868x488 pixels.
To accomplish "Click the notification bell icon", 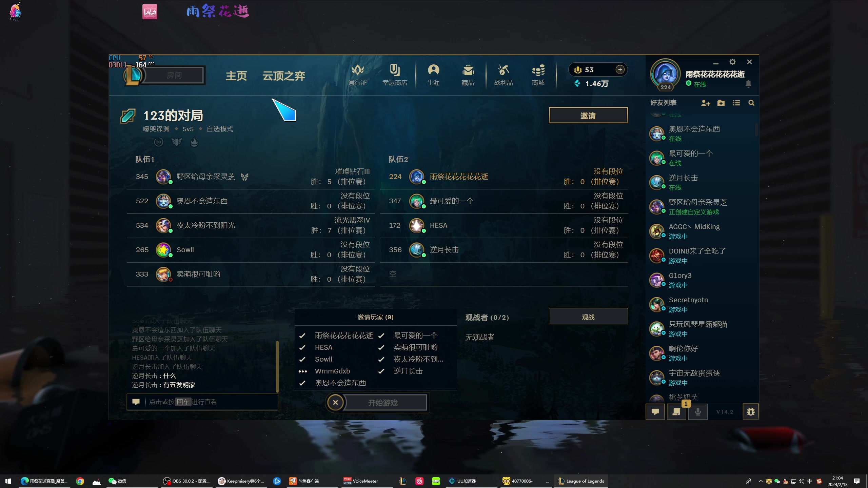I will (x=749, y=84).
